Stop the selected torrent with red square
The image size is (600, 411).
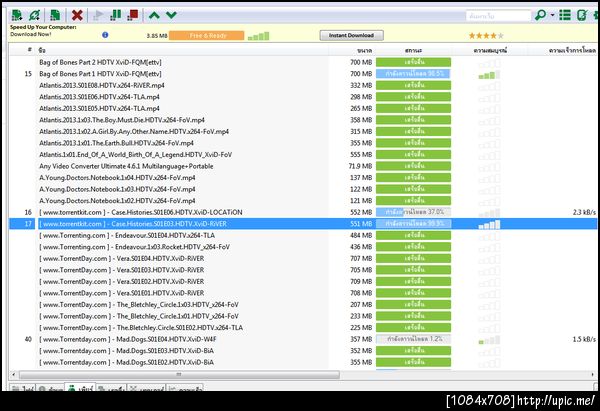[133, 15]
